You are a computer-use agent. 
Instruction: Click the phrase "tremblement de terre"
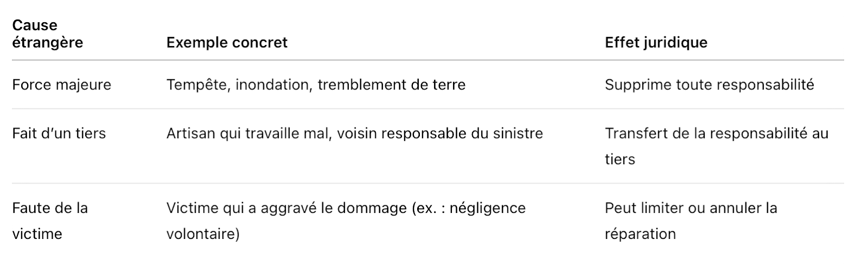(x=391, y=85)
